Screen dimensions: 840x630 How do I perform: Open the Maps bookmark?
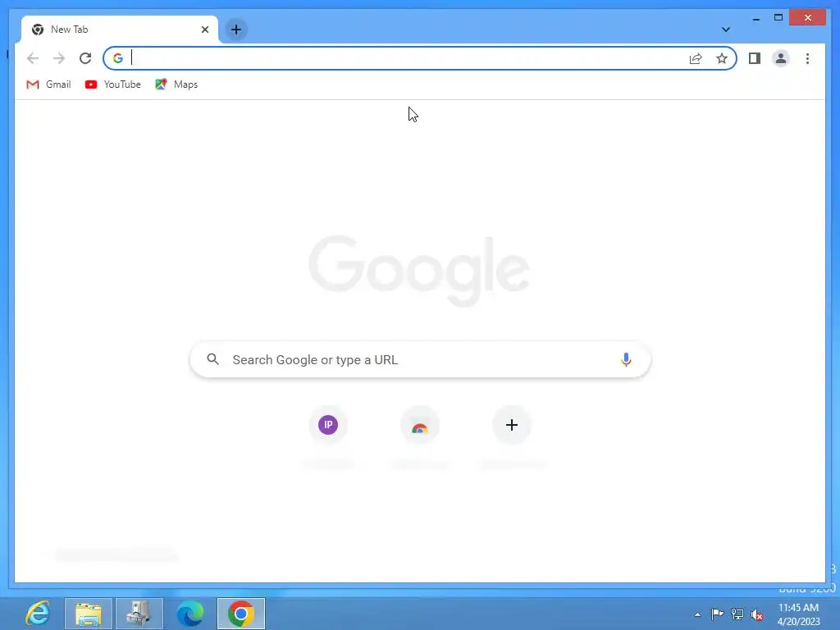(x=176, y=84)
